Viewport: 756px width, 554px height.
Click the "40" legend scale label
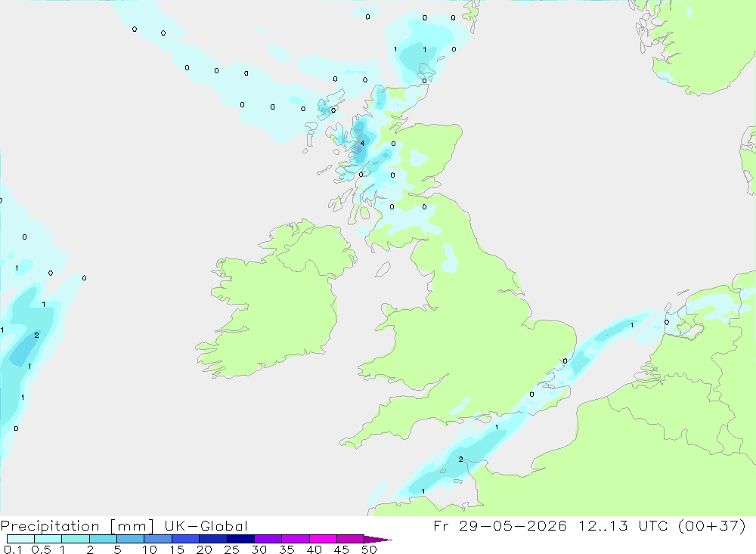point(314,549)
